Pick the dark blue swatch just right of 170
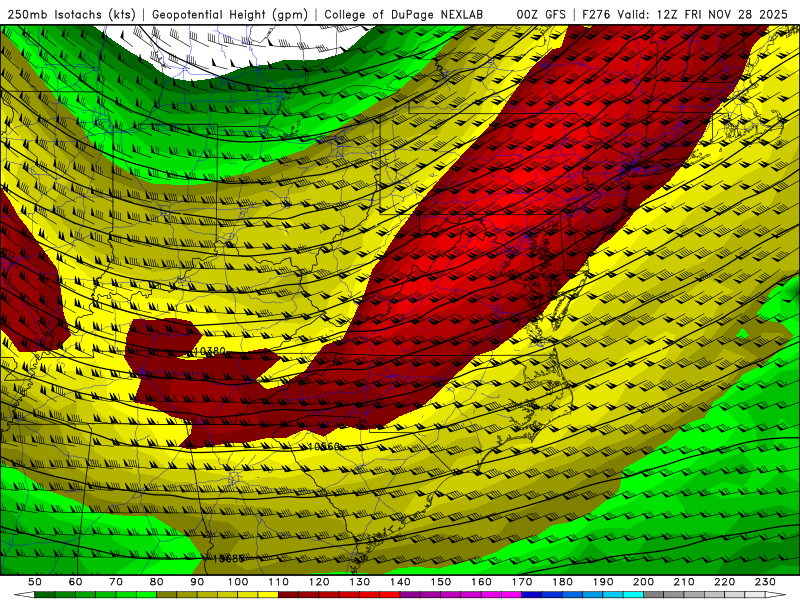 tap(532, 594)
